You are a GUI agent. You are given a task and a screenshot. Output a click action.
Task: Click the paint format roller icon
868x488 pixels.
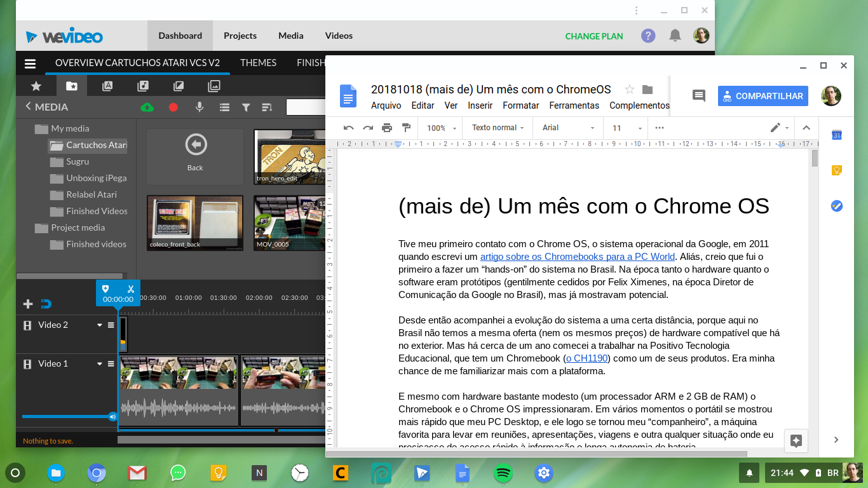[x=406, y=128]
